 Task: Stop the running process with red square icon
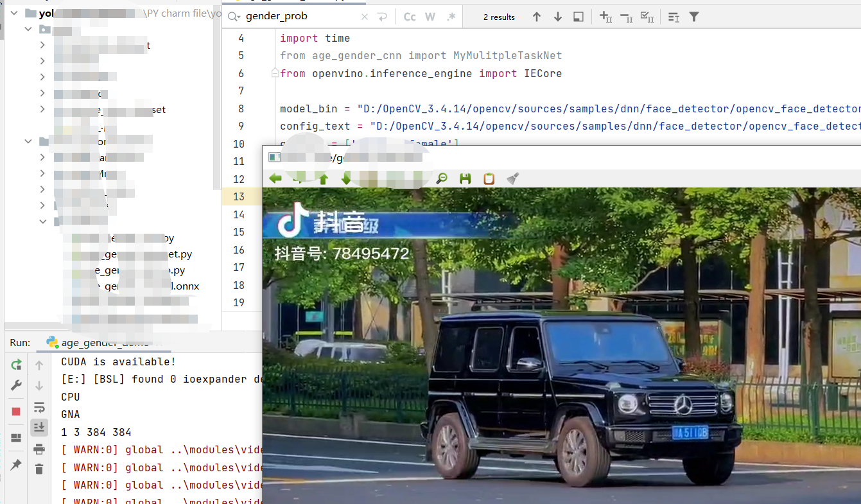click(15, 410)
